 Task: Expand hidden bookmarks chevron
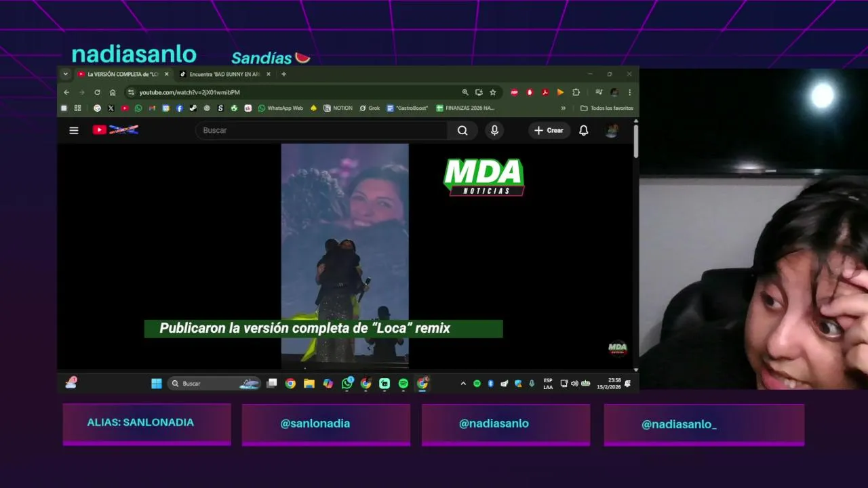tap(563, 108)
